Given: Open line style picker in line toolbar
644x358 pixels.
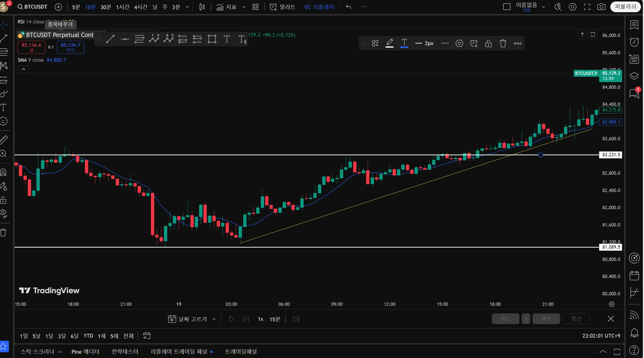Looking at the screenshot, I should tap(445, 43).
